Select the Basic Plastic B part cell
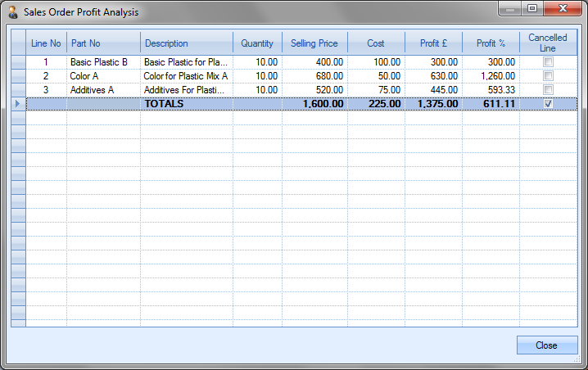This screenshot has width=588, height=370. (103, 62)
